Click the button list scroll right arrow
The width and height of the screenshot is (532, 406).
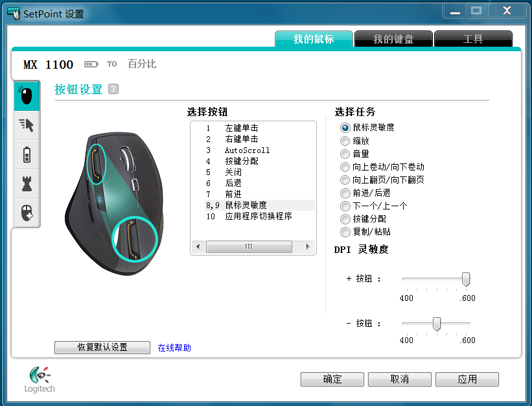coord(308,246)
